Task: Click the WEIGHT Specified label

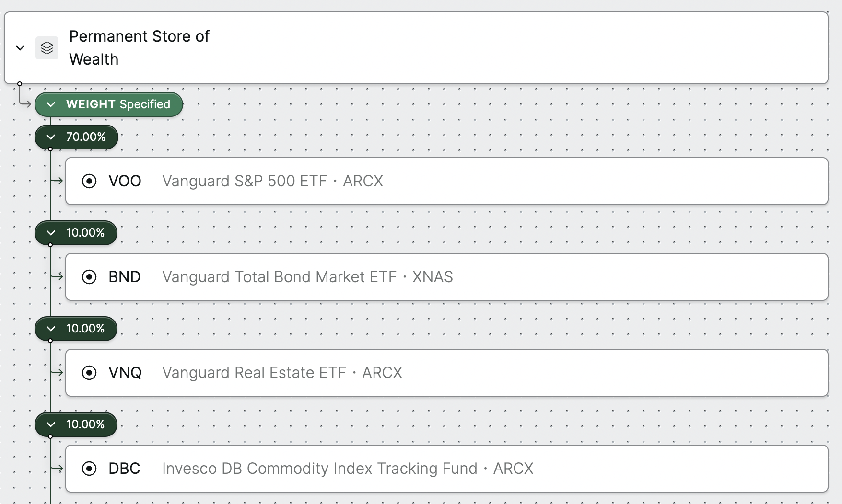Action: [x=118, y=104]
